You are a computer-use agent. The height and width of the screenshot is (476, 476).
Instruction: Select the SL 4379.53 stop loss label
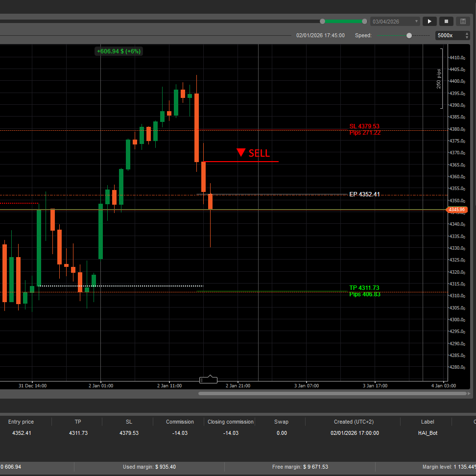point(364,126)
